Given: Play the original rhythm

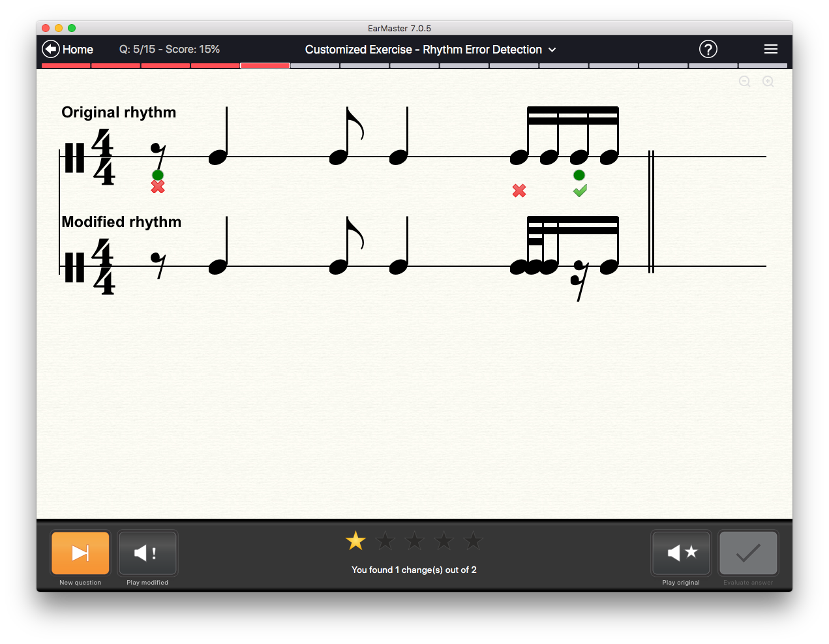Looking at the screenshot, I should 681,553.
